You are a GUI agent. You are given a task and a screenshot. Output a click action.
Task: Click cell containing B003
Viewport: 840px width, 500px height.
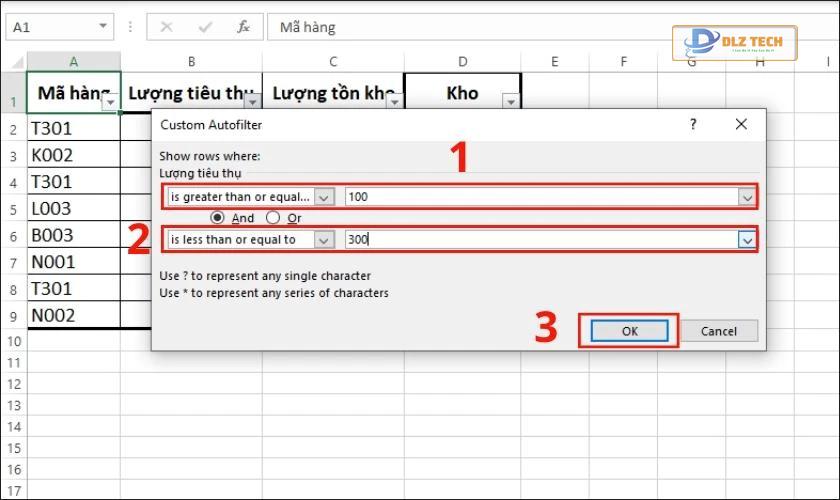pos(74,235)
